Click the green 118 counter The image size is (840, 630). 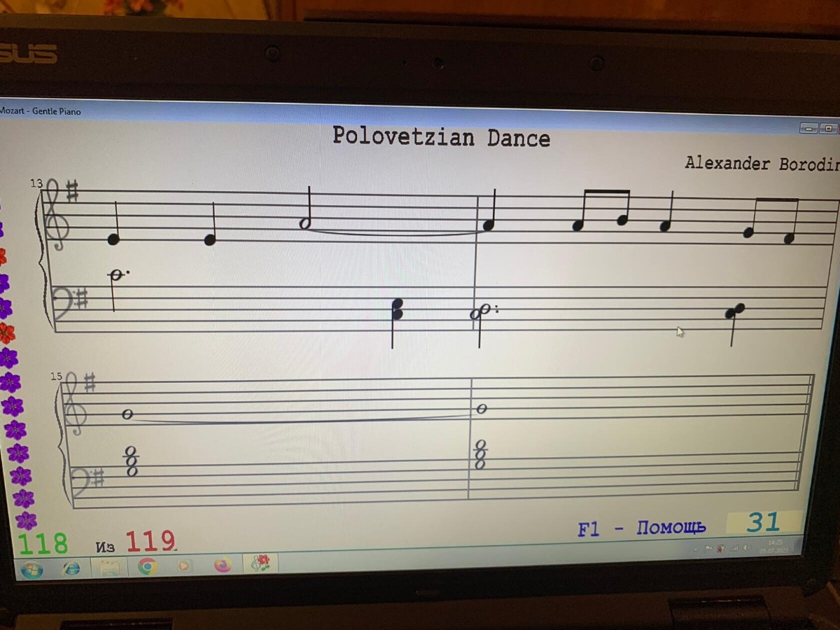(x=43, y=544)
